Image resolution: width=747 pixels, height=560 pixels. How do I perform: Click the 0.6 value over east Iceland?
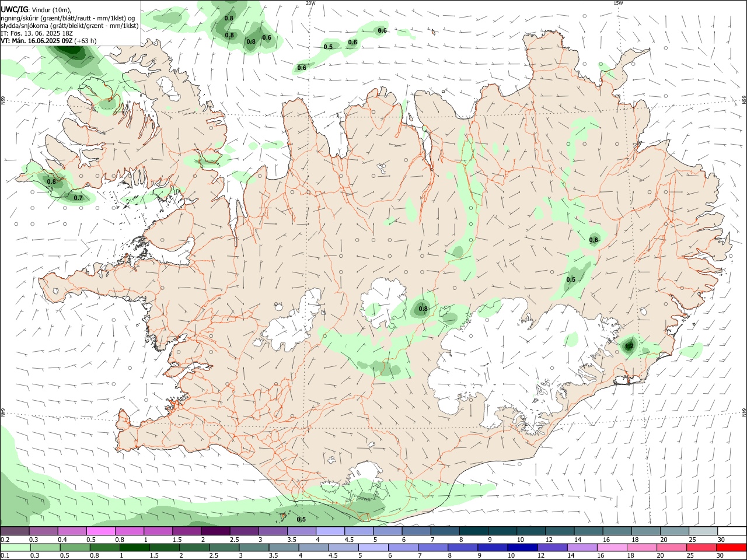(x=594, y=240)
